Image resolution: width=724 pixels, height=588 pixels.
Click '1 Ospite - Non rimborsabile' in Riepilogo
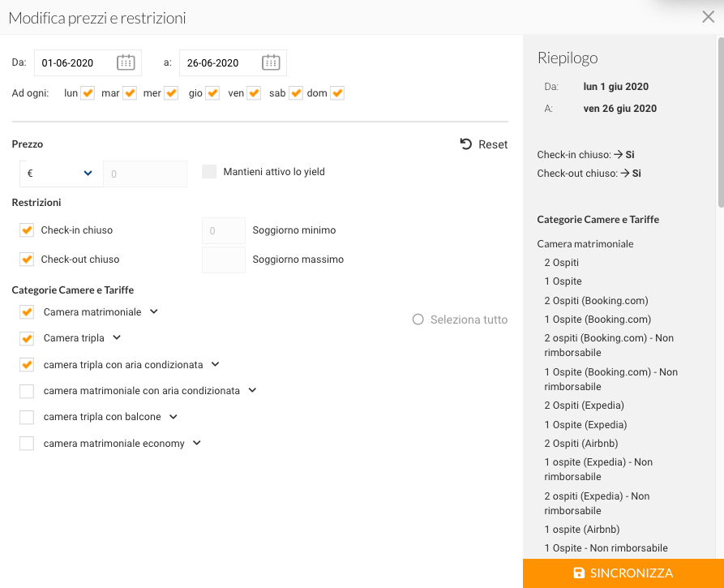point(606,548)
